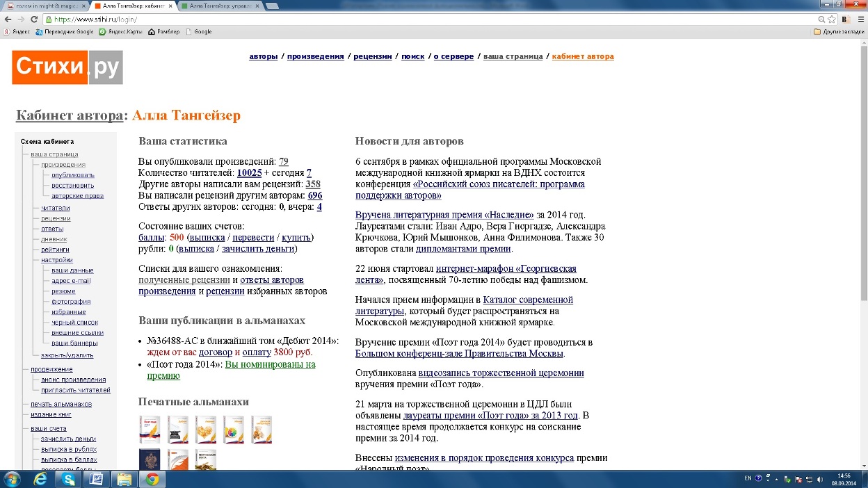
Task: Open 'авторские права' in the cabinet tree
Action: [x=77, y=196]
